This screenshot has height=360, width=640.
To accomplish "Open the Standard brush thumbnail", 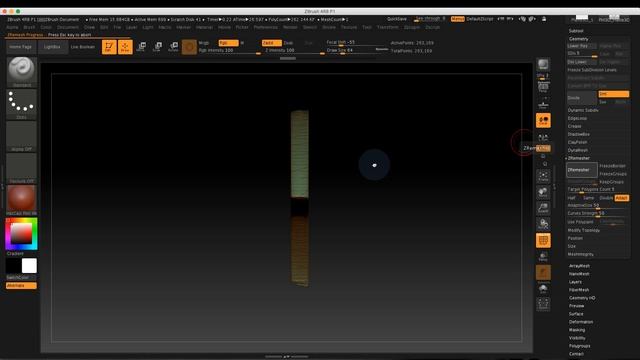I will click(21, 72).
